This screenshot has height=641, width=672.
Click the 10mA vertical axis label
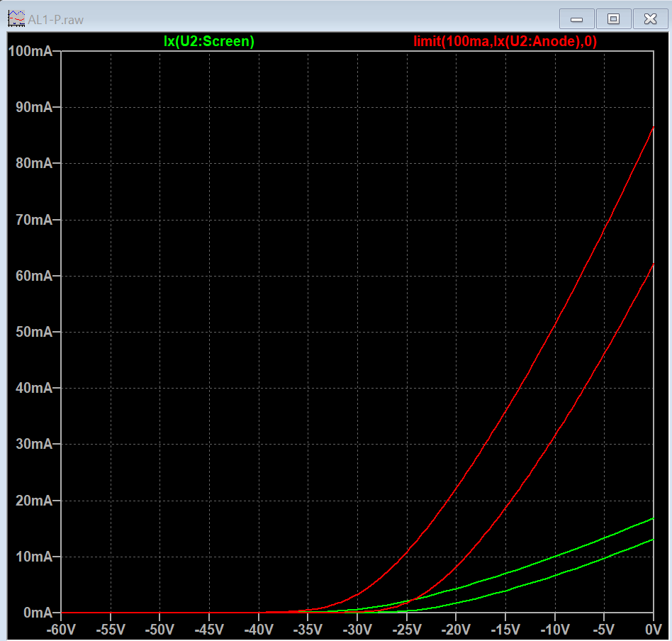click(34, 557)
